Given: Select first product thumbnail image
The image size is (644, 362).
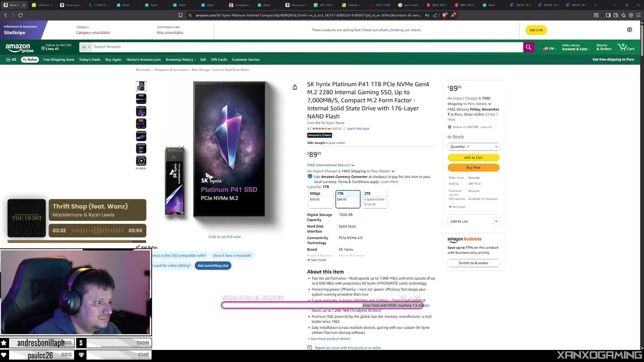Looking at the screenshot, I should [141, 86].
